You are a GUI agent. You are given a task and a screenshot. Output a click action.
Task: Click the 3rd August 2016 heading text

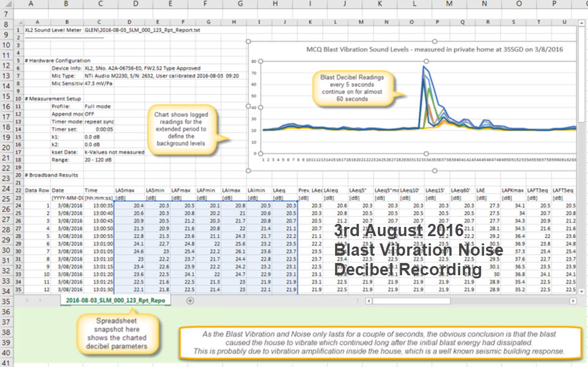399,231
